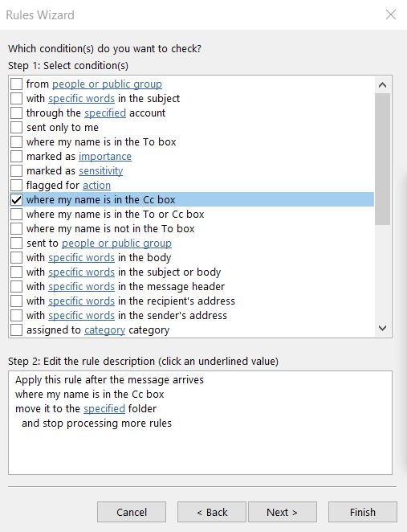The image size is (407, 532).
Task: Click the conditions list scroll up arrow
Action: (x=383, y=85)
